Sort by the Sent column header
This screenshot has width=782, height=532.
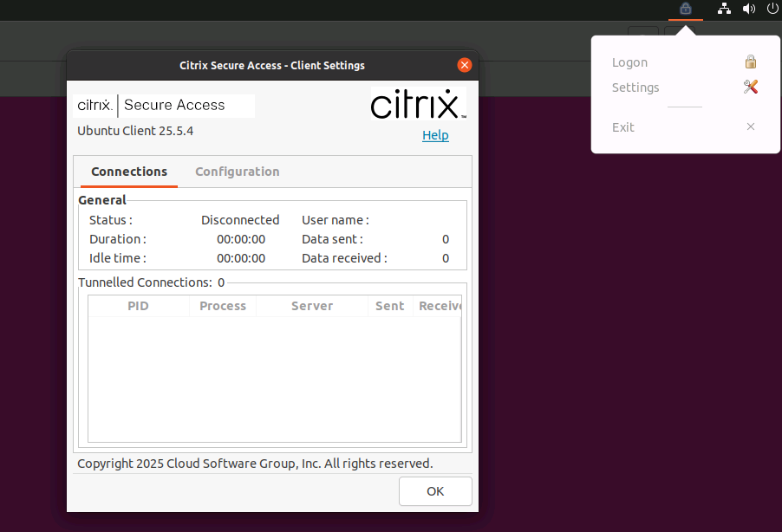(390, 306)
